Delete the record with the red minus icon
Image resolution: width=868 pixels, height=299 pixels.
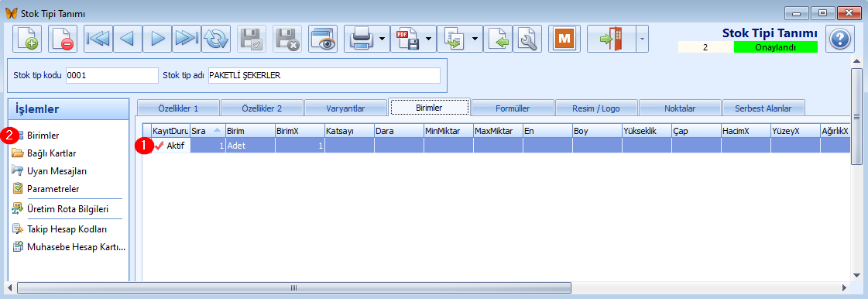(x=63, y=39)
